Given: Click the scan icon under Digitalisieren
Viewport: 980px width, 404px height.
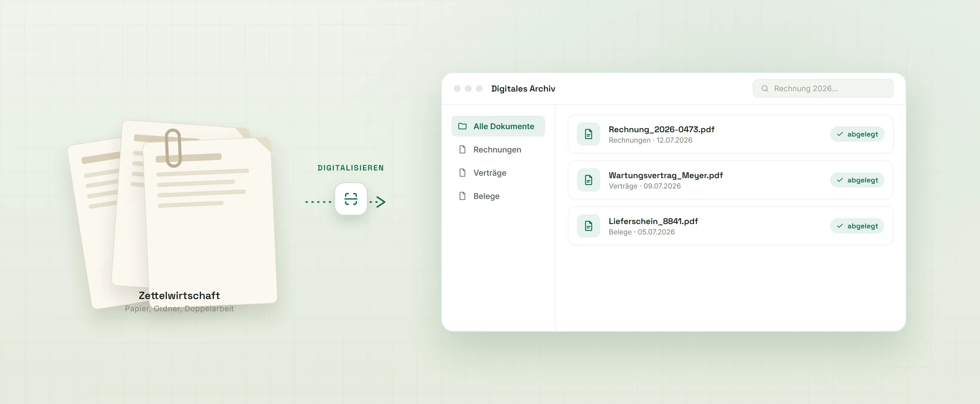Looking at the screenshot, I should pos(351,199).
